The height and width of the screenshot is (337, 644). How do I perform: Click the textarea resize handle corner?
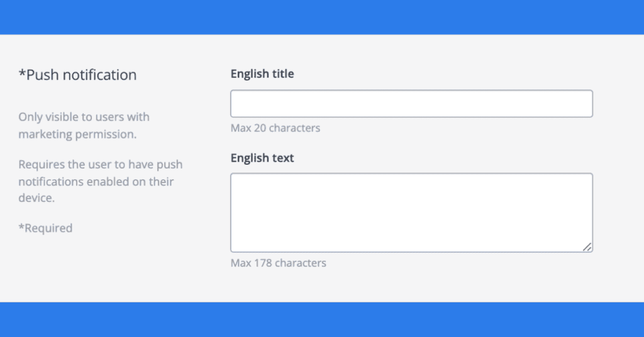[587, 248]
